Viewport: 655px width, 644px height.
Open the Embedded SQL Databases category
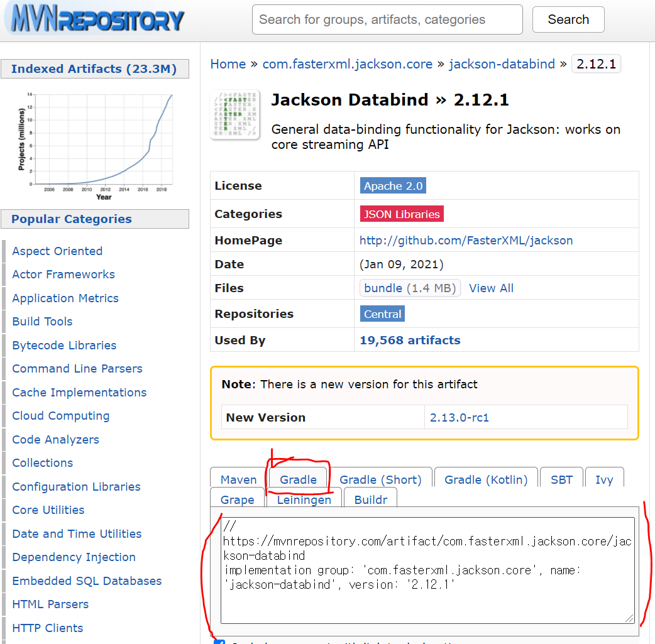[87, 581]
